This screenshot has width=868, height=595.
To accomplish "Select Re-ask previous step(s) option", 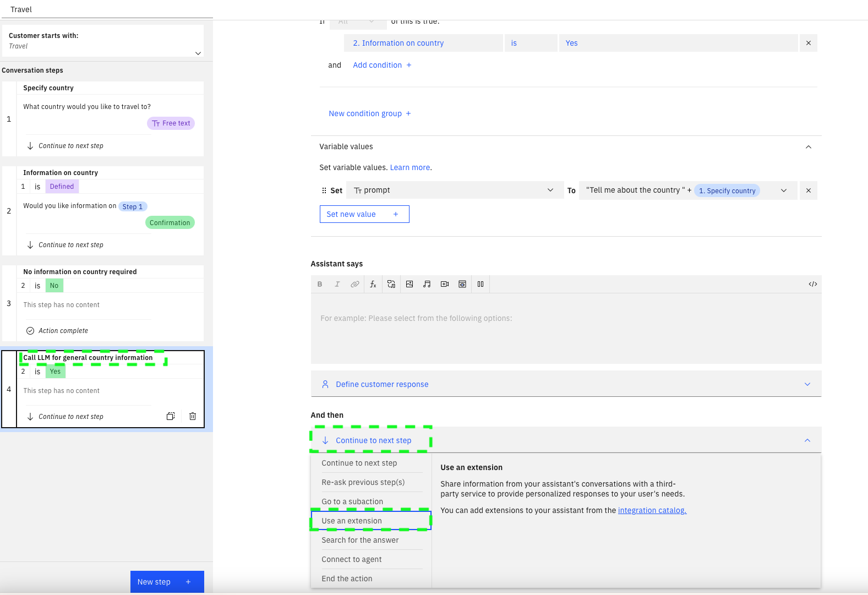I will point(372,482).
